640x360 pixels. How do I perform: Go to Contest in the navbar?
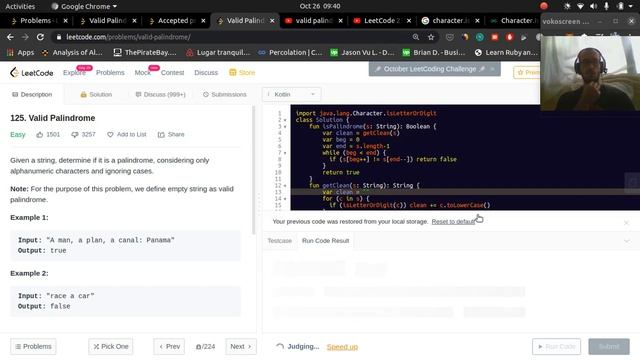coord(172,73)
